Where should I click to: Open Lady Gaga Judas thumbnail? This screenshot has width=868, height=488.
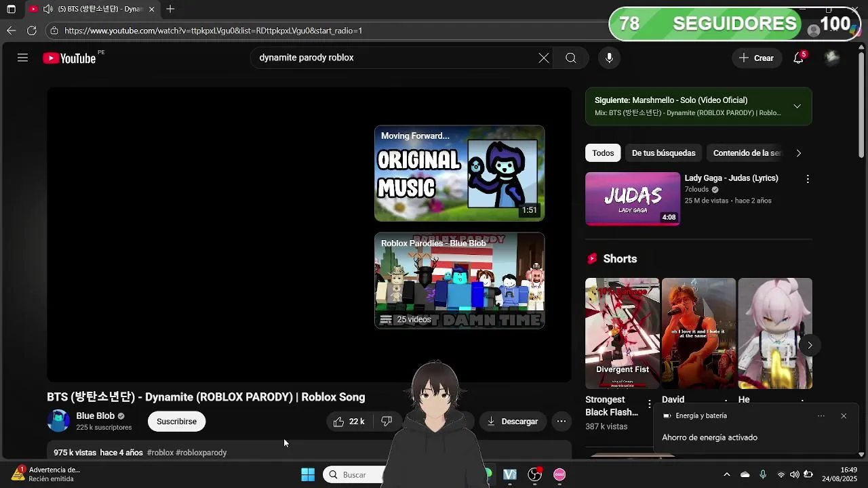[x=633, y=199]
